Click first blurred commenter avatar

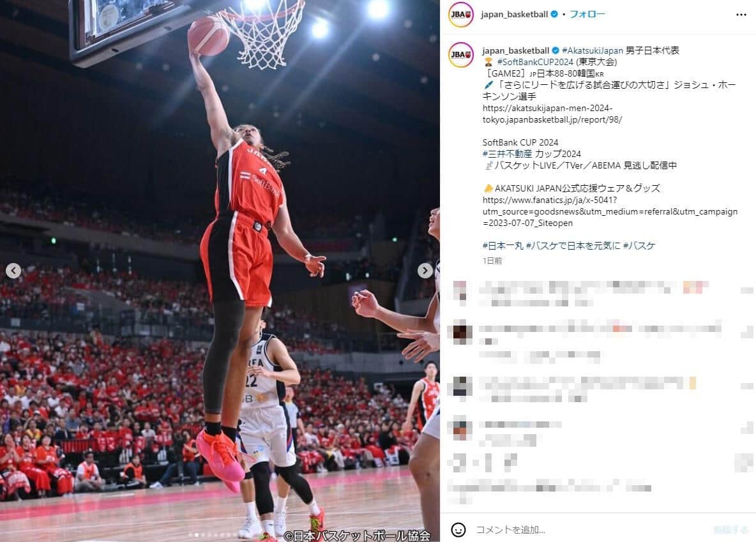click(x=460, y=292)
